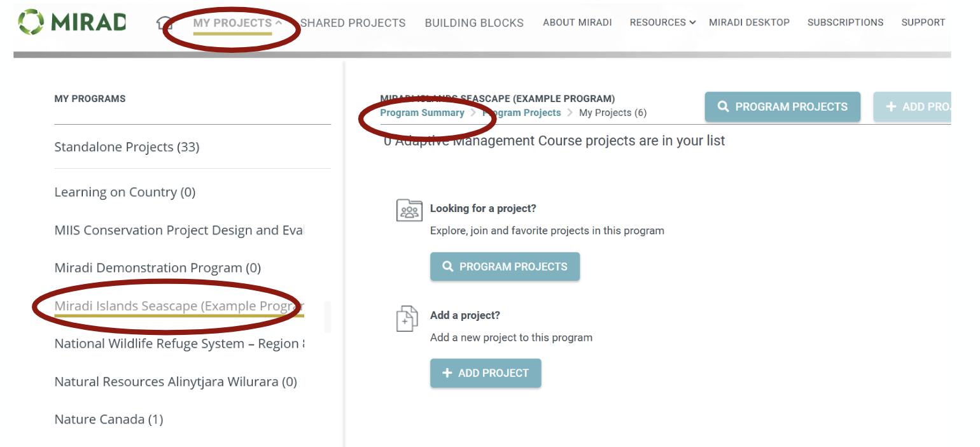Screen dimensions: 980x447
Task: Open Shared Projects menu item
Action: coord(353,23)
